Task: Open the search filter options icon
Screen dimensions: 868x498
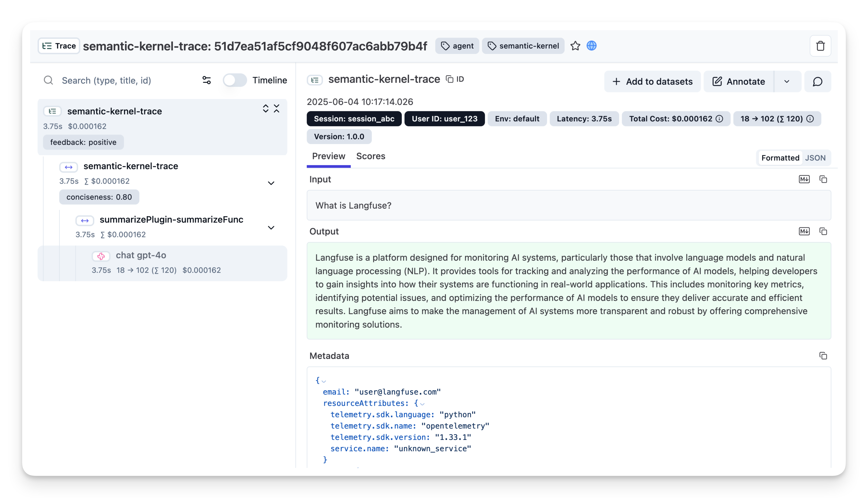Action: click(207, 80)
